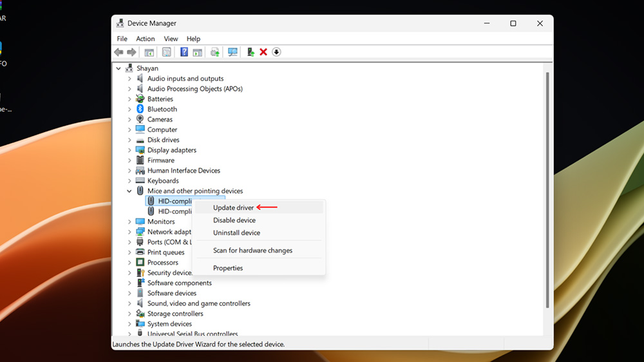Click the Update device driver toolbar icon

(250, 52)
